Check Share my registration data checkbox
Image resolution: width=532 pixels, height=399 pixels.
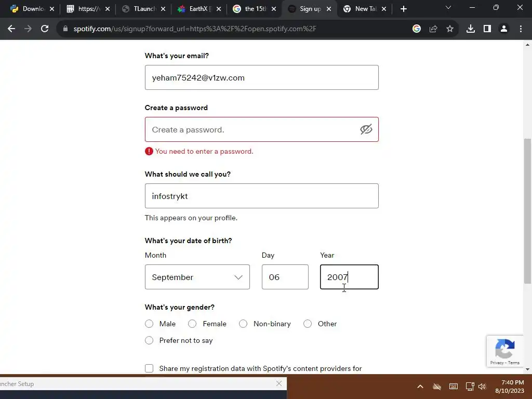[149, 368]
